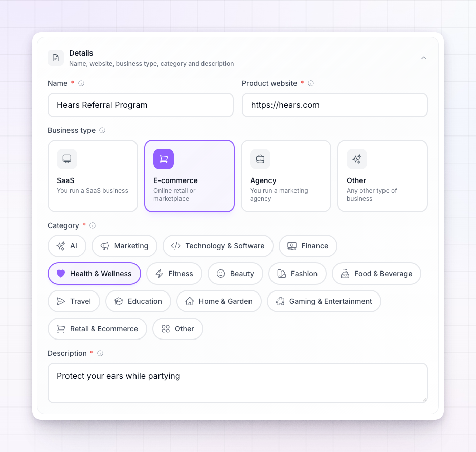Pick the Retail & Ecommerce category
The image size is (476, 452).
pos(97,329)
